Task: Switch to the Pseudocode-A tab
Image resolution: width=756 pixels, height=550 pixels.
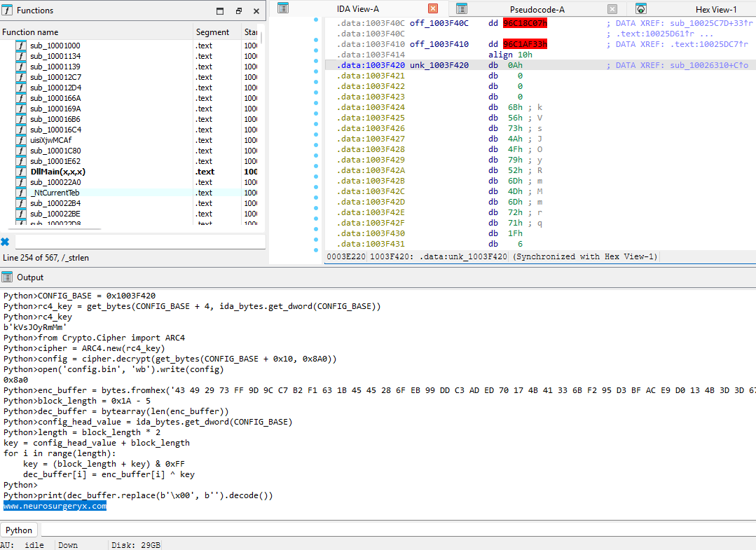Action: [537, 10]
